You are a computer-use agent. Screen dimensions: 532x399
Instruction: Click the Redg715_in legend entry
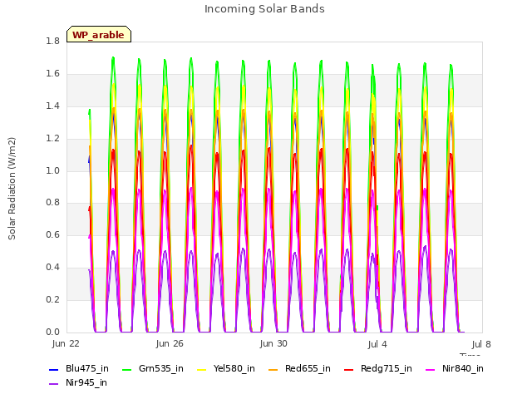[378, 369]
